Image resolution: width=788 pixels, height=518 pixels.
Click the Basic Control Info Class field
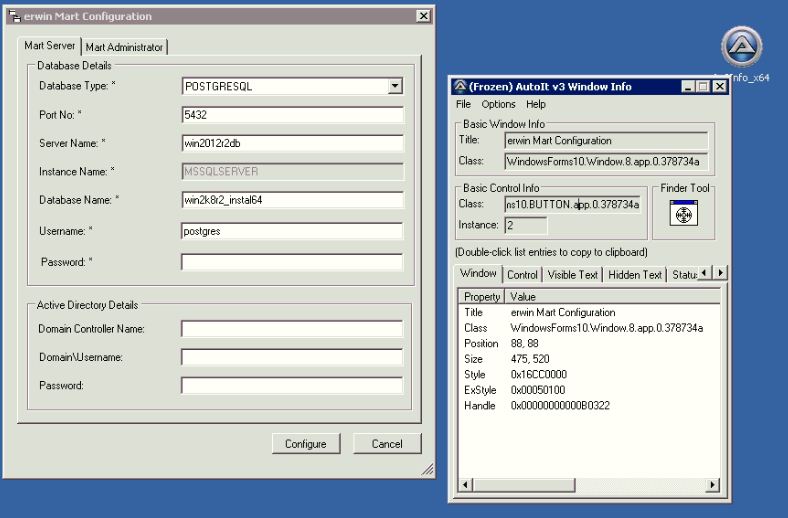pos(572,204)
